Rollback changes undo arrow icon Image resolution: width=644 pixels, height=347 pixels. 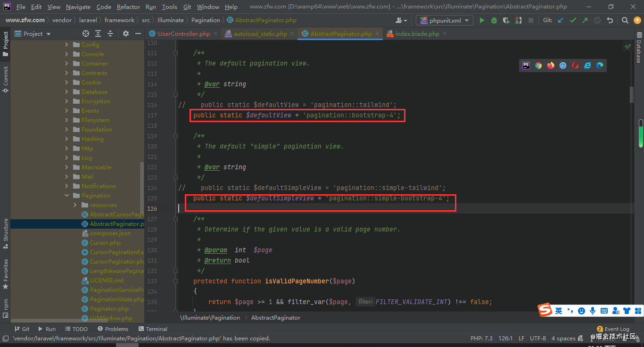point(610,20)
